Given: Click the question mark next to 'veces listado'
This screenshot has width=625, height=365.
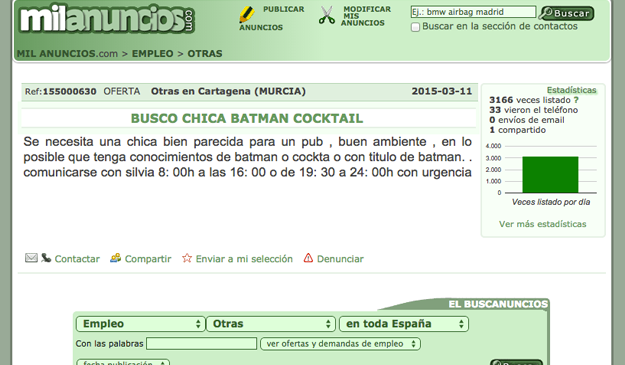Looking at the screenshot, I should pos(576,100).
